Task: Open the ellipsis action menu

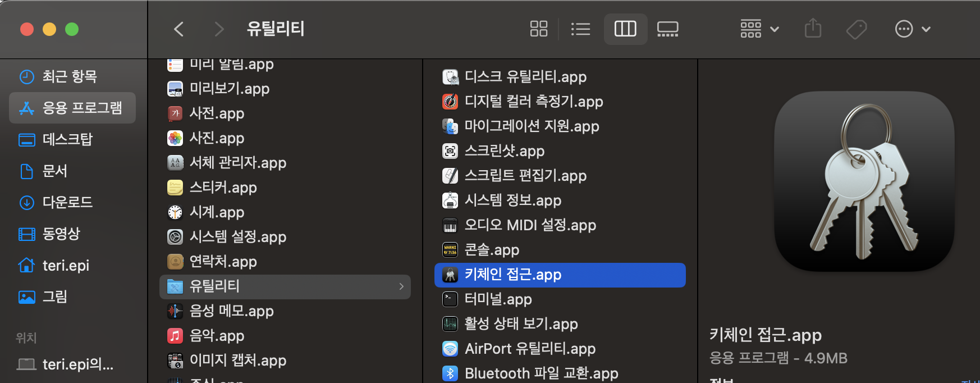Action: pos(913,29)
